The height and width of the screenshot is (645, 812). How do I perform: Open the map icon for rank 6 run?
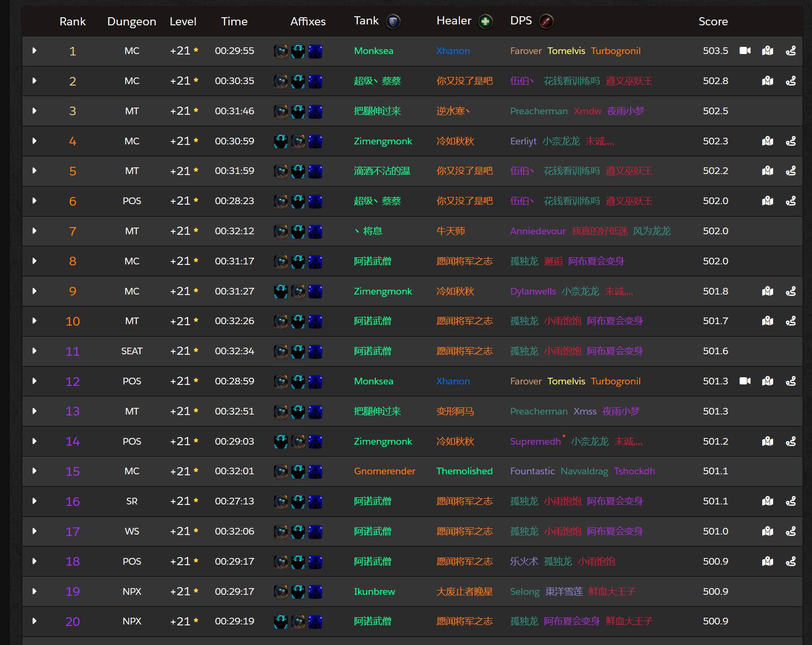[768, 201]
